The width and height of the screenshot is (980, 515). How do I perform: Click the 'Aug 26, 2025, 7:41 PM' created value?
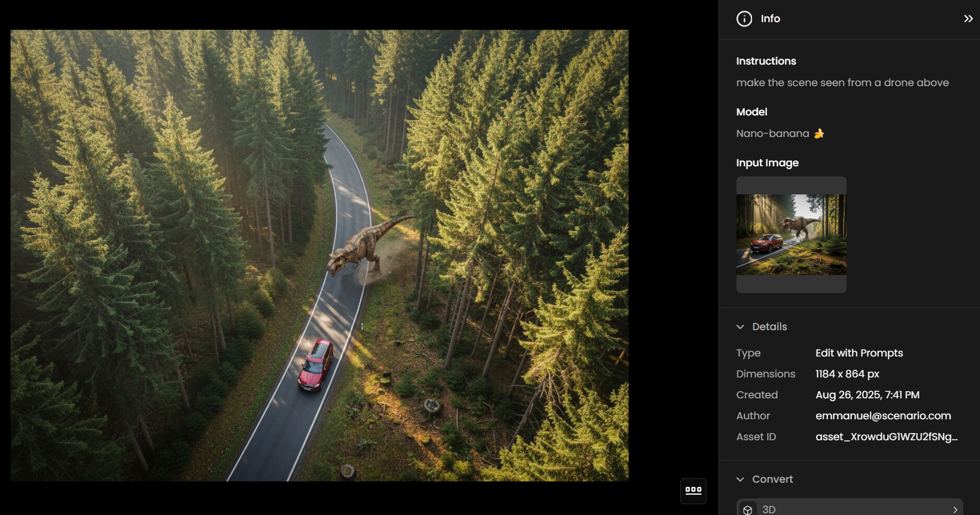click(868, 395)
